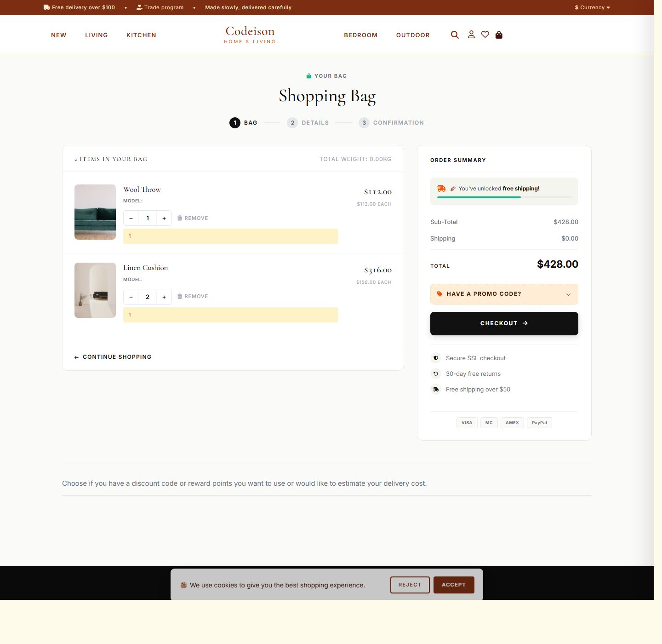
Task: Click 'TOTAL WEIGHT: 0.00KG' text
Action: [x=355, y=159]
